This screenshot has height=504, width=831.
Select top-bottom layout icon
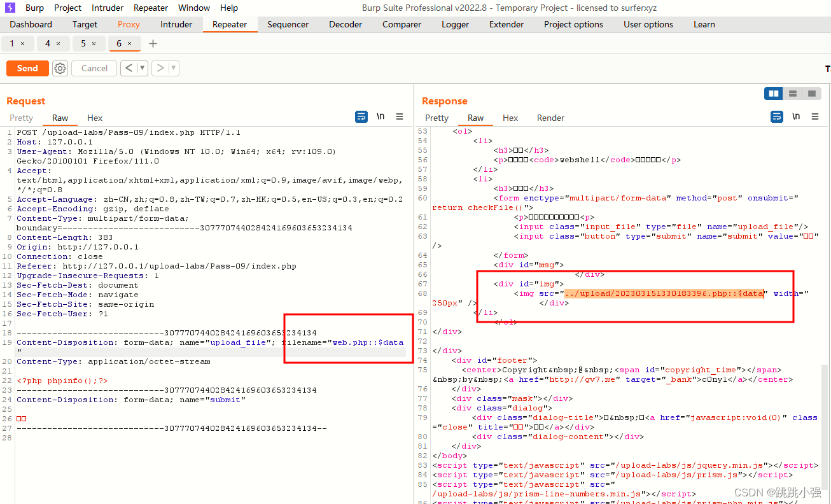(x=793, y=94)
